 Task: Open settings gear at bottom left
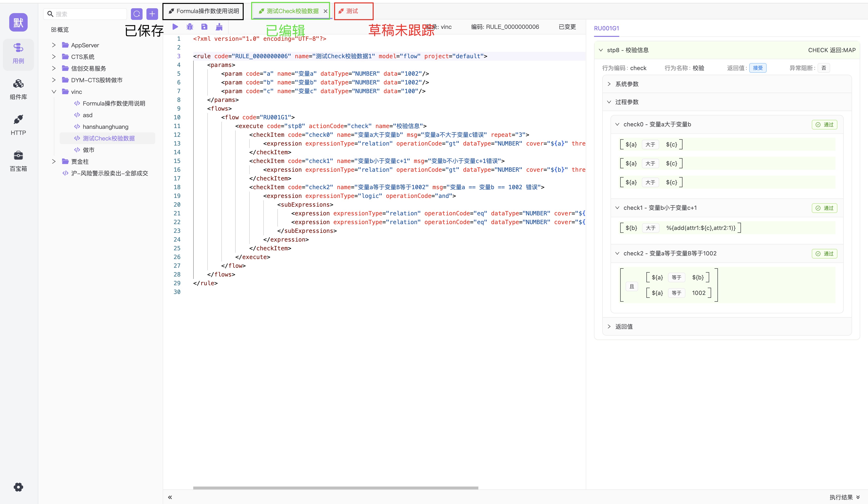click(x=18, y=487)
